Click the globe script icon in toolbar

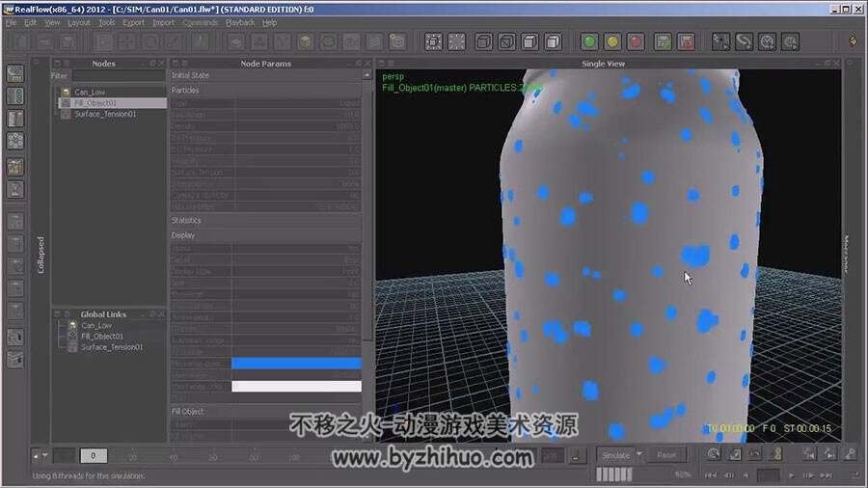(x=790, y=41)
